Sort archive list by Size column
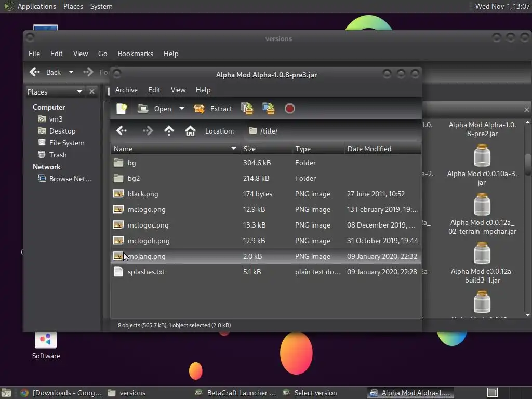This screenshot has height=399, width=532. 267,149
